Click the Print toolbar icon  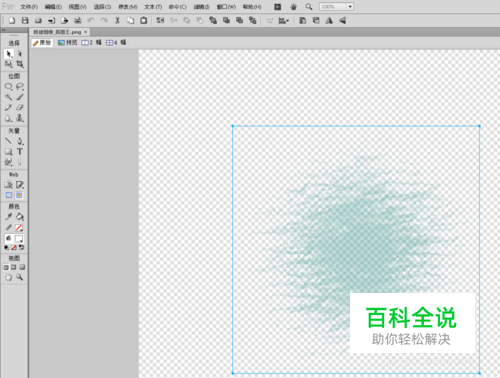78,21
